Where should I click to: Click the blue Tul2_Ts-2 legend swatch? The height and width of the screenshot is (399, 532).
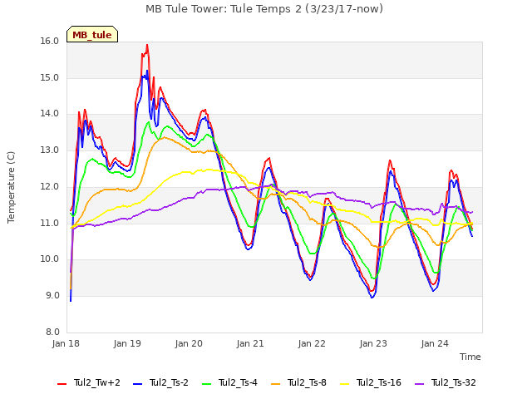click(x=137, y=384)
